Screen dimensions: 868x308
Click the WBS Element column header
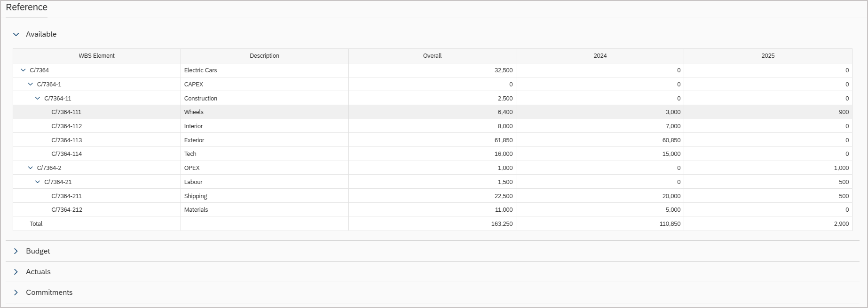(96, 55)
